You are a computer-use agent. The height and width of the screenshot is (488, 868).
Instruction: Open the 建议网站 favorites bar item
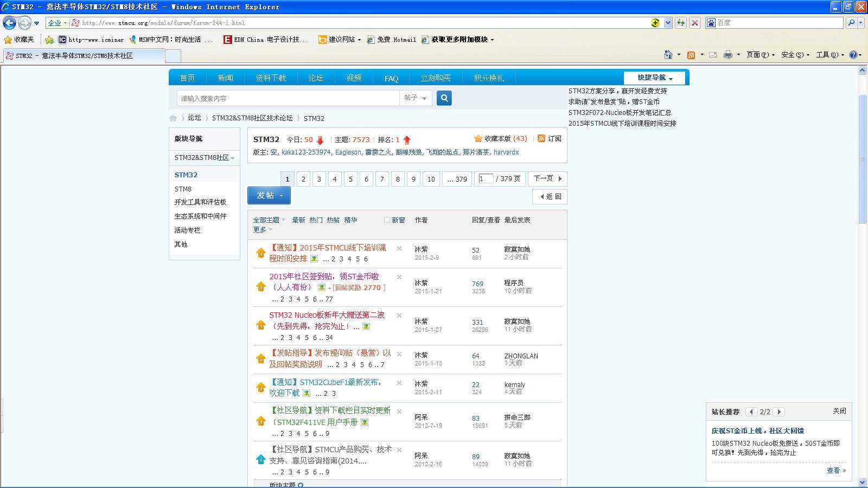(x=339, y=40)
